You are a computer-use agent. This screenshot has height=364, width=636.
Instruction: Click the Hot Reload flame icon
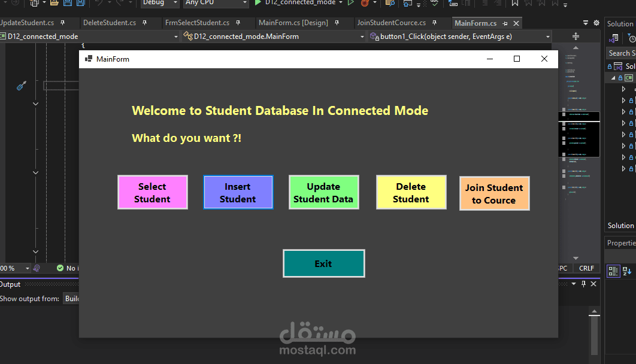click(365, 3)
